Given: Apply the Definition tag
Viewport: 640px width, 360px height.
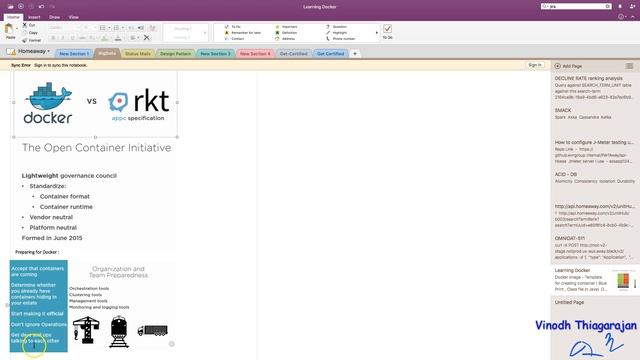Looking at the screenshot, I should [286, 33].
